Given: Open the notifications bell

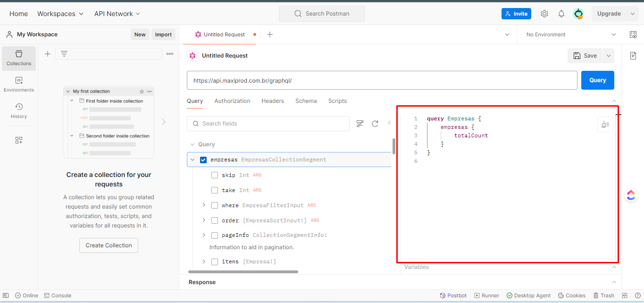Looking at the screenshot, I should coord(561,14).
